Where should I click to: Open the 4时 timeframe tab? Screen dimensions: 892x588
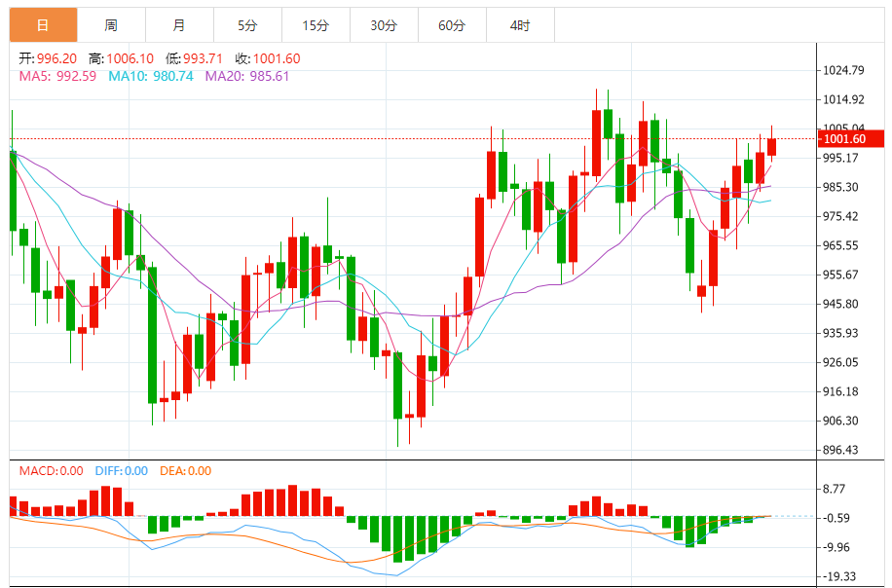(521, 25)
